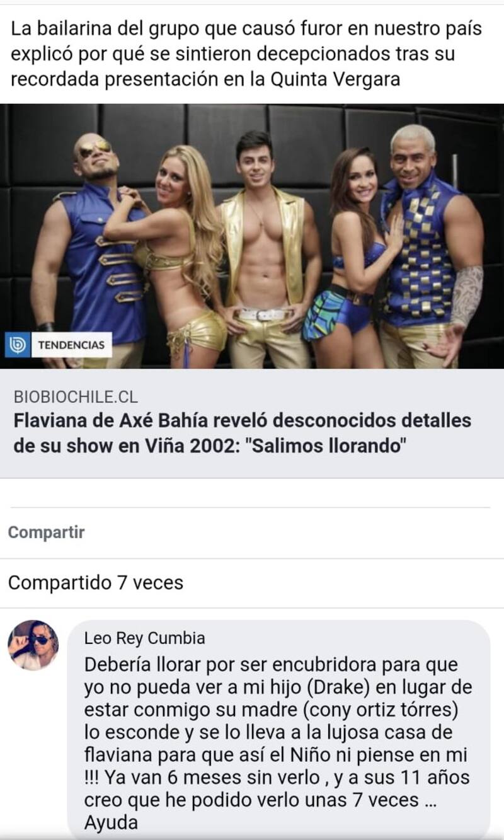Click the Compartir button

46,532
